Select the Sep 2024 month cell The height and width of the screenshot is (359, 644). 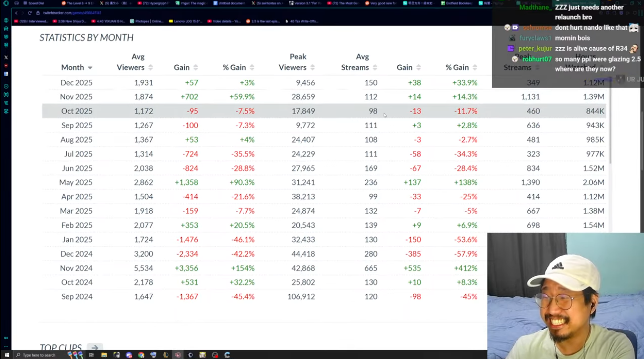[77, 297]
